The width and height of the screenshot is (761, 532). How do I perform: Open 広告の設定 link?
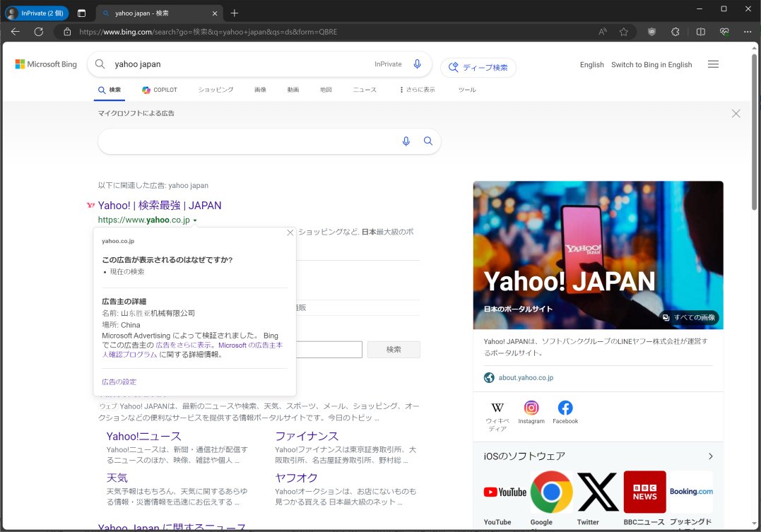[119, 382]
